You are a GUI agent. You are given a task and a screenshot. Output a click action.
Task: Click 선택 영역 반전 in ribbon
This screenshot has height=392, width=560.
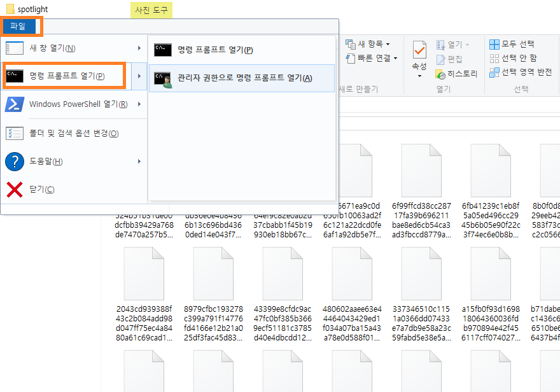point(521,72)
